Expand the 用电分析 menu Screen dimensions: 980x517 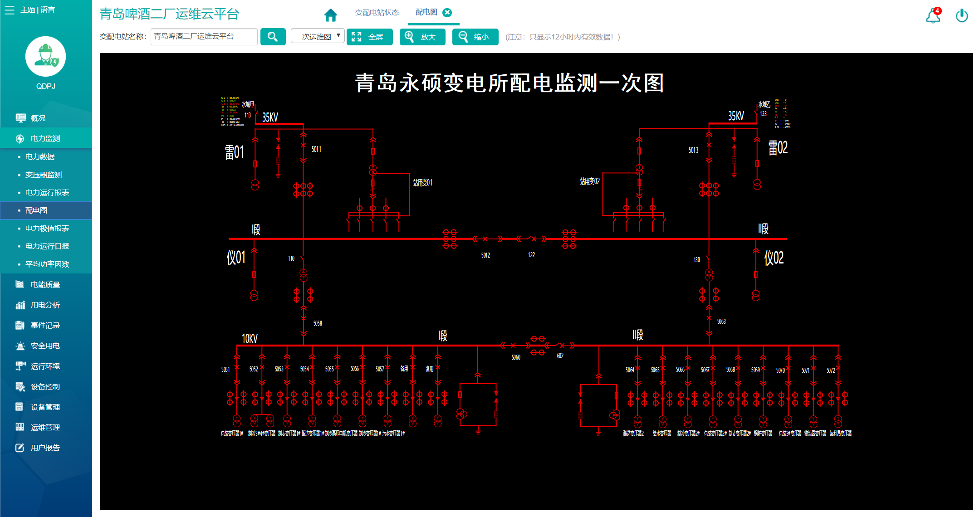click(45, 305)
